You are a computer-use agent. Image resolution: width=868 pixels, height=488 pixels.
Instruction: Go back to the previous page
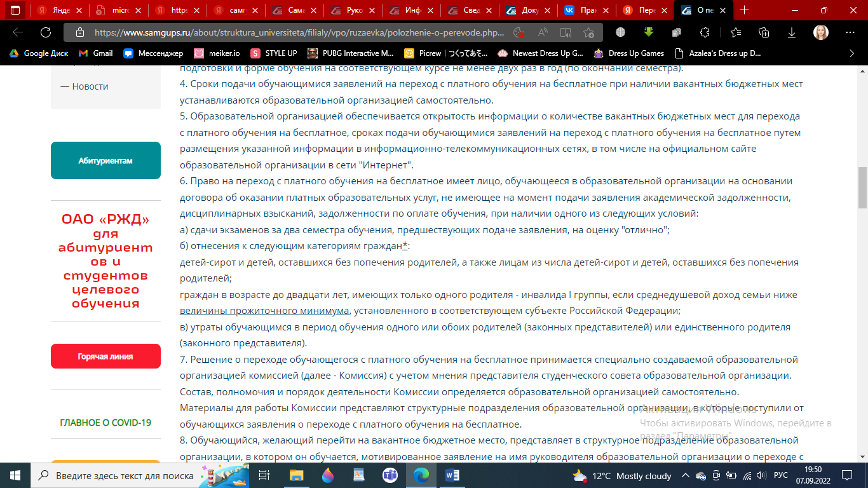18,32
